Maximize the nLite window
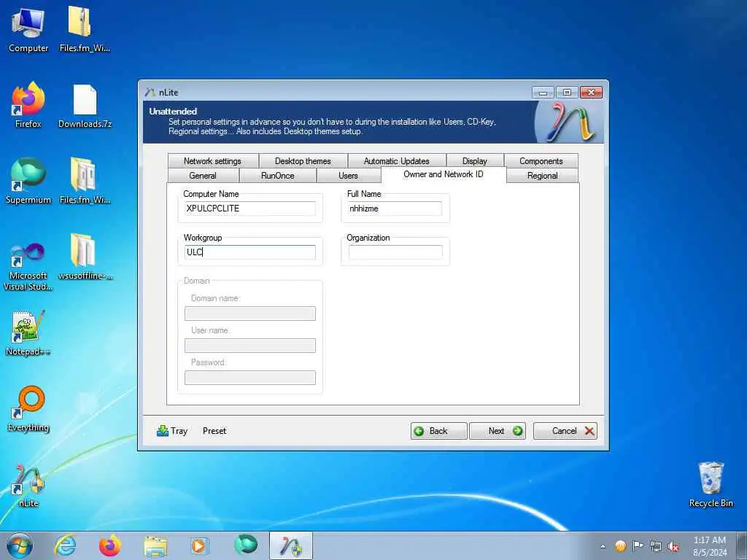 [x=567, y=93]
